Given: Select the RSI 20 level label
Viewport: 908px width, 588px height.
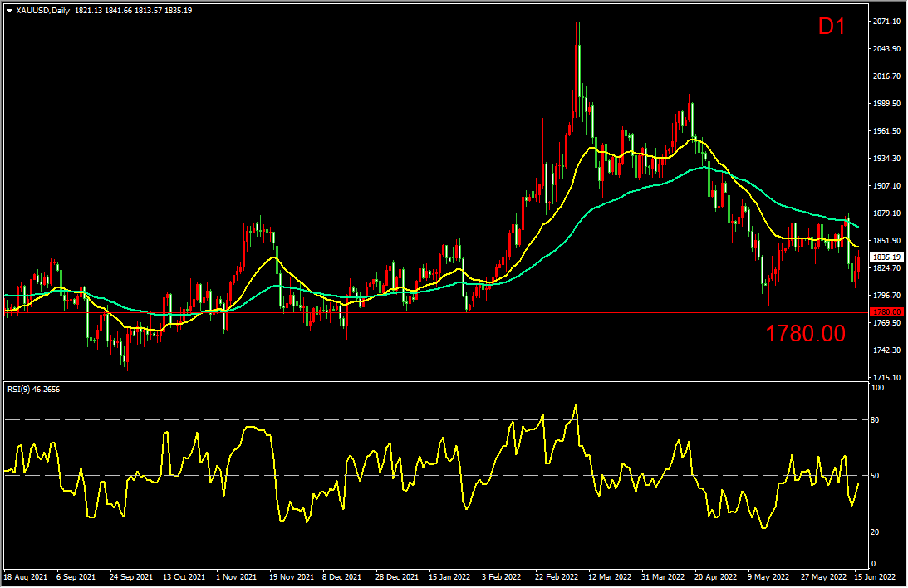Looking at the screenshot, I should click(x=875, y=532).
